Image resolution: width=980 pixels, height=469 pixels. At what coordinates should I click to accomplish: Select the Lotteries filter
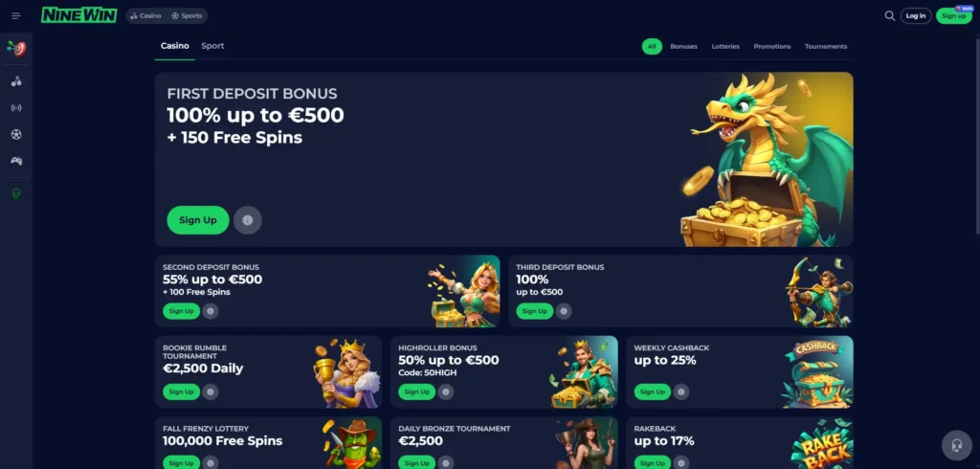click(725, 46)
